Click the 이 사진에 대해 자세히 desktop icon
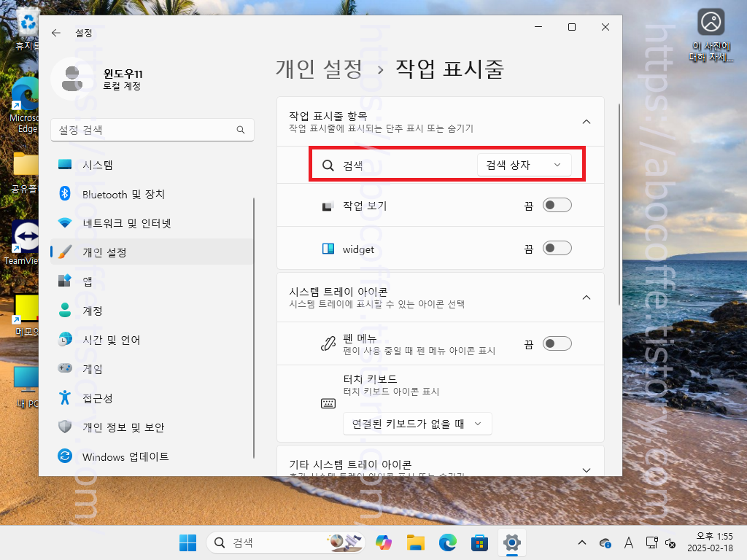 tap(711, 35)
